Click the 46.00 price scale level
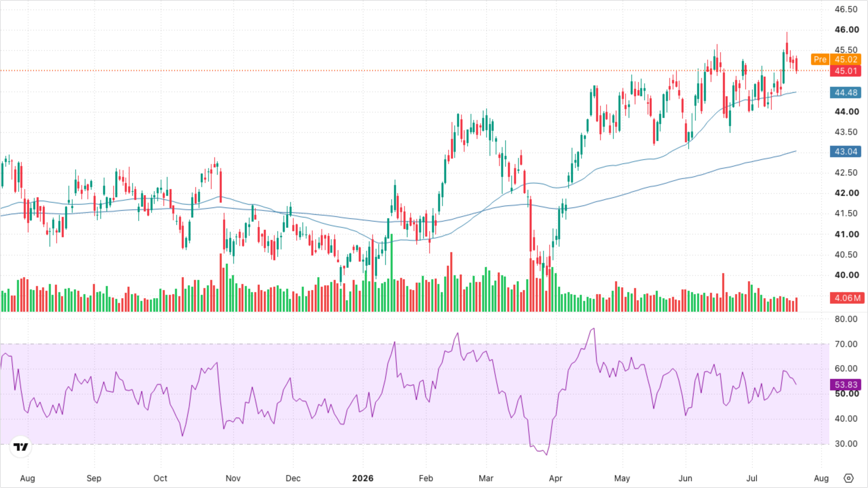This screenshot has height=488, width=868. pyautogui.click(x=847, y=29)
